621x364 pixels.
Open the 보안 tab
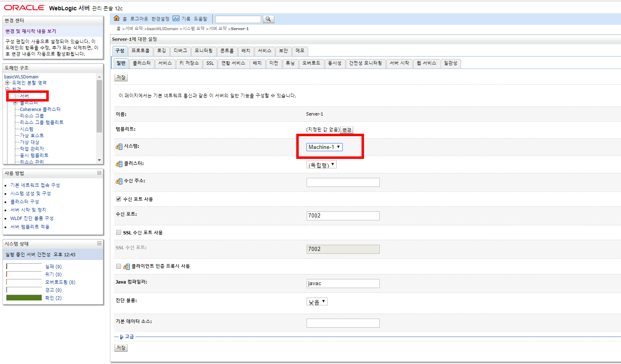tap(283, 51)
